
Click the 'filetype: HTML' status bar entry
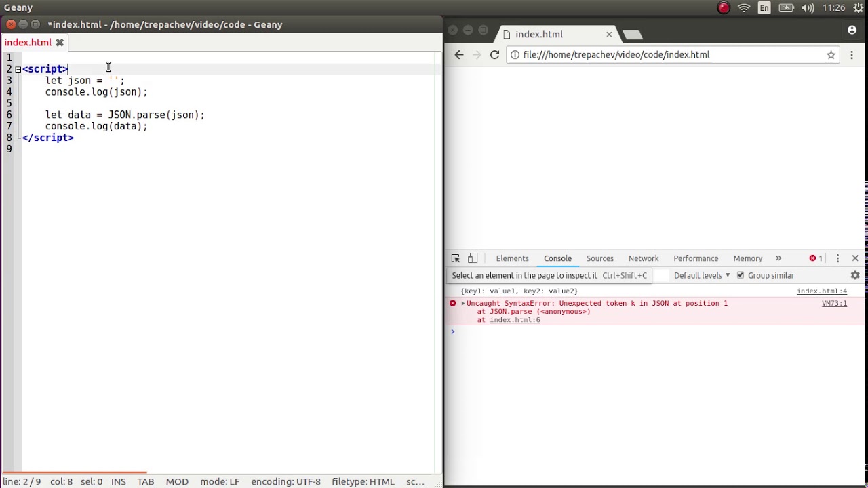(363, 482)
